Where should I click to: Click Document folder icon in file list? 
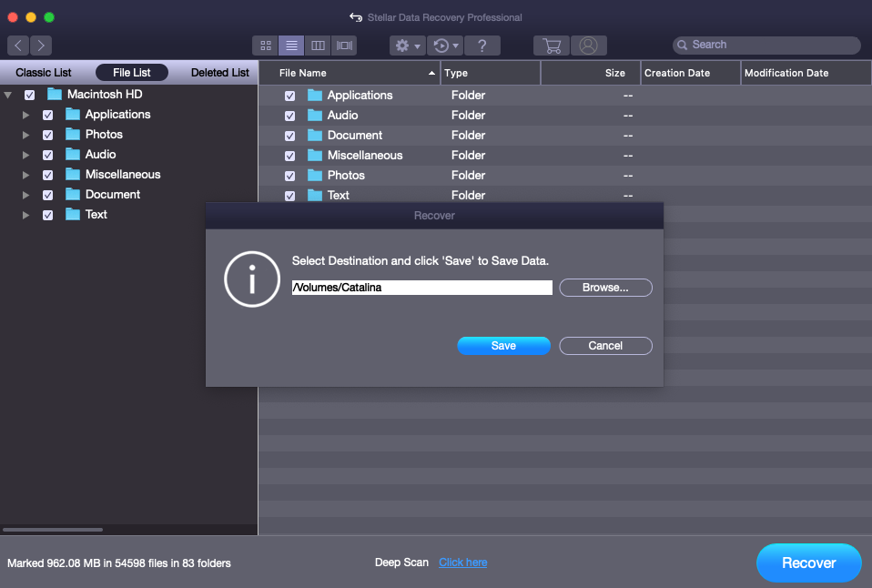pyautogui.click(x=315, y=136)
